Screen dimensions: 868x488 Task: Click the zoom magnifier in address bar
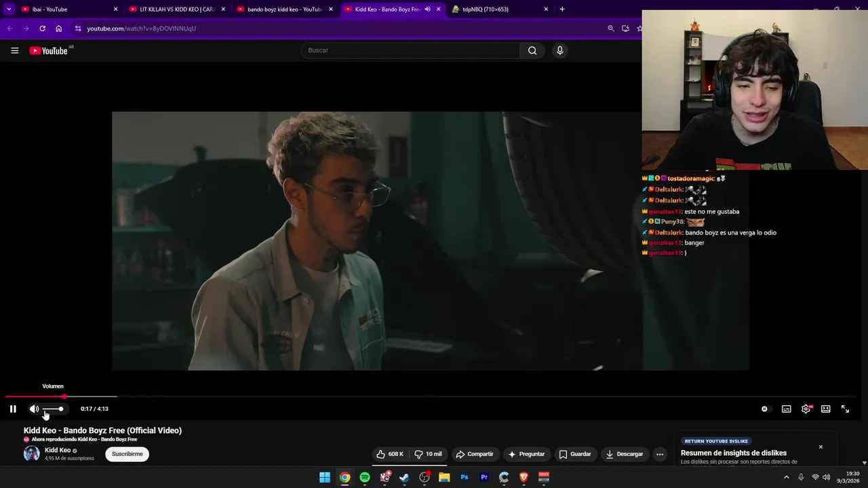click(610, 28)
